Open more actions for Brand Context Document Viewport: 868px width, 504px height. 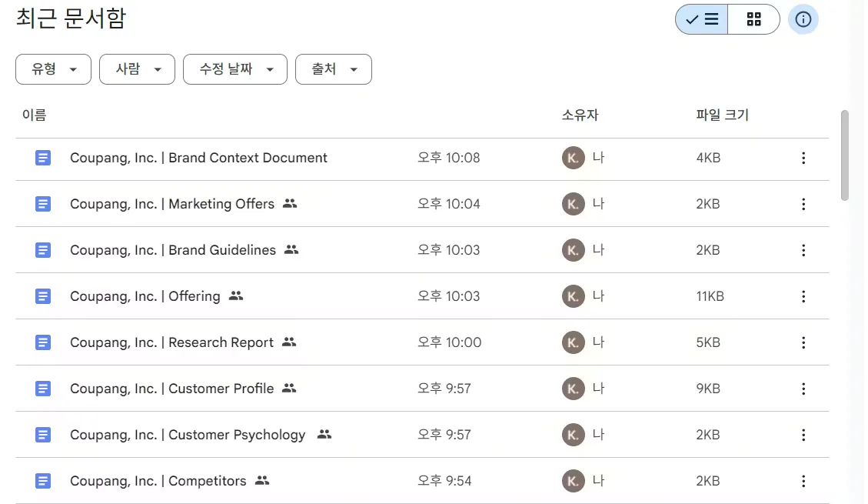pyautogui.click(x=803, y=158)
